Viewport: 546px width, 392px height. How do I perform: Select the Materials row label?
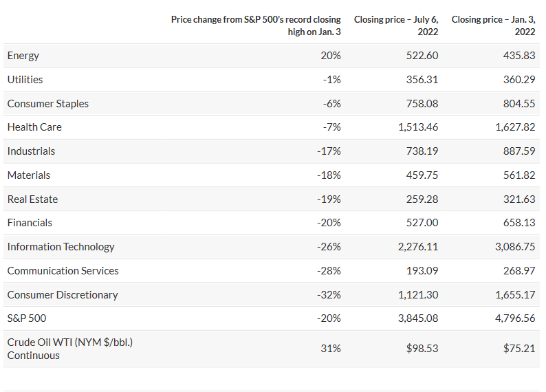pyautogui.click(x=29, y=175)
